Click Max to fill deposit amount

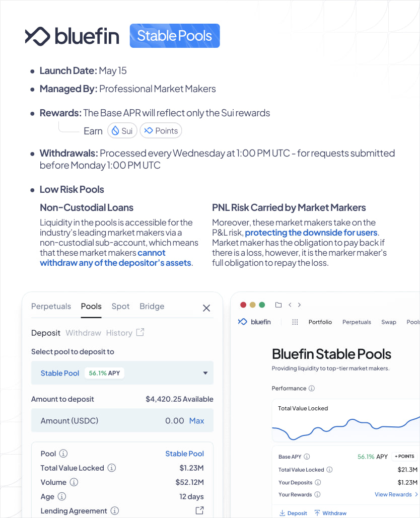[196, 421]
